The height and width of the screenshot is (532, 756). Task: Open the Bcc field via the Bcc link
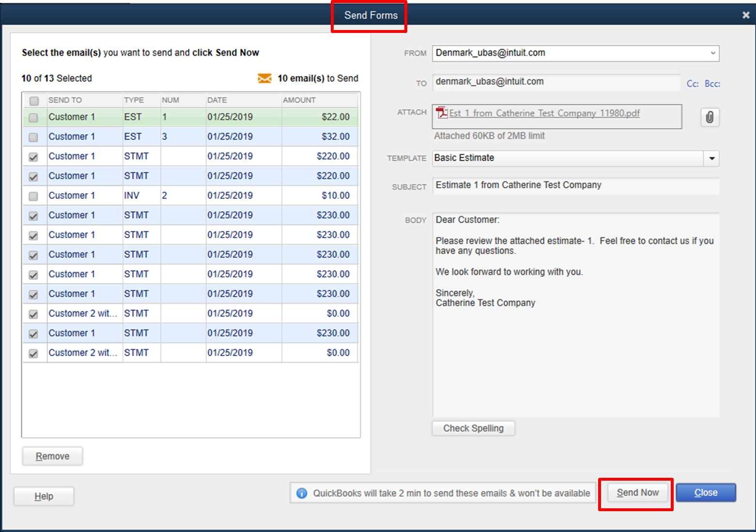pos(712,83)
